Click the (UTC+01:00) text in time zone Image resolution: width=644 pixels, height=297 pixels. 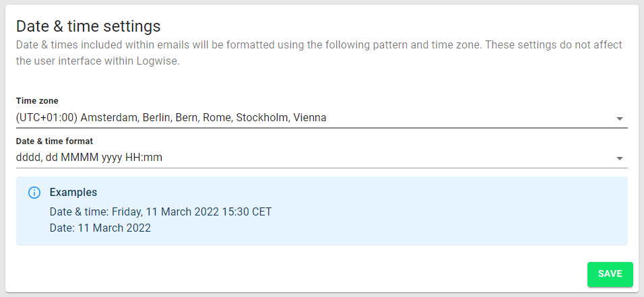(47, 118)
